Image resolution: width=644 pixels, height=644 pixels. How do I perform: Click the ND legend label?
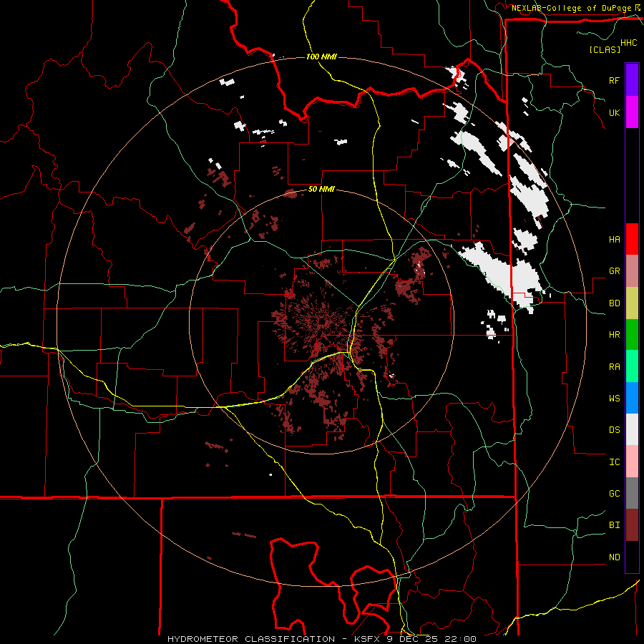[614, 557]
